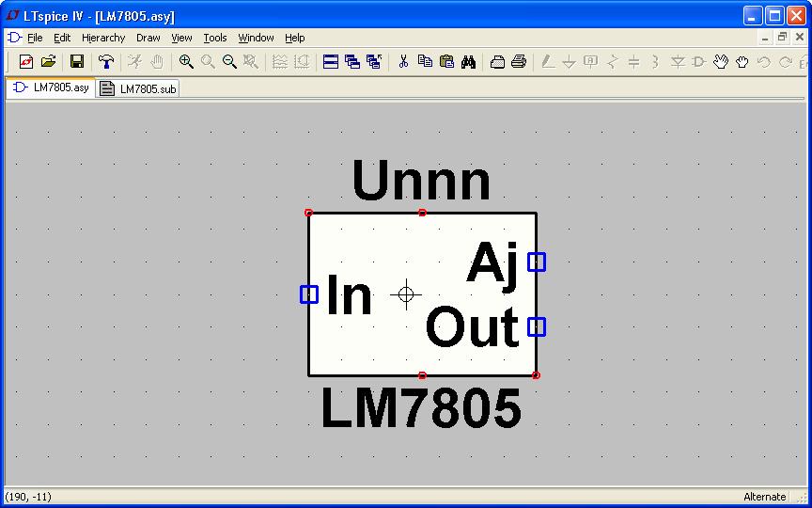This screenshot has height=508, width=812.
Task: Click the LM7805 value text
Action: (422, 408)
